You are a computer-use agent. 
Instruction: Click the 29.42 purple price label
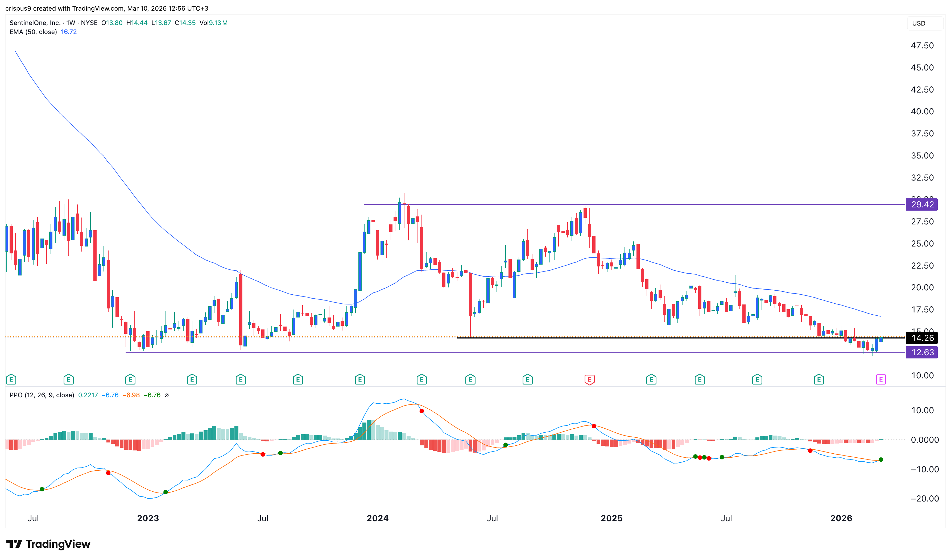(922, 204)
